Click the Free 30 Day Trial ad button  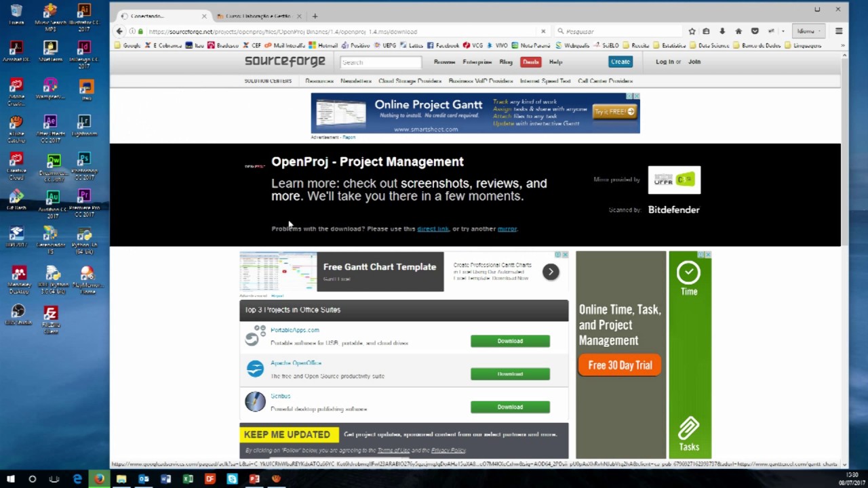coord(620,365)
